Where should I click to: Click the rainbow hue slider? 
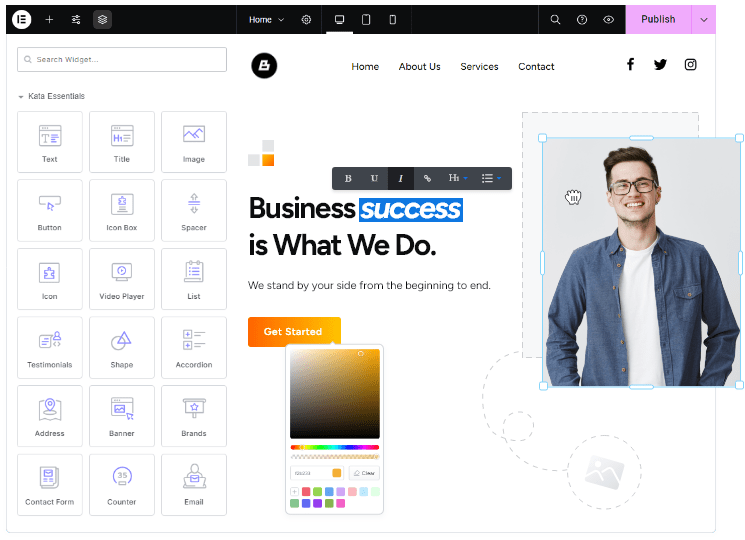[x=334, y=447]
